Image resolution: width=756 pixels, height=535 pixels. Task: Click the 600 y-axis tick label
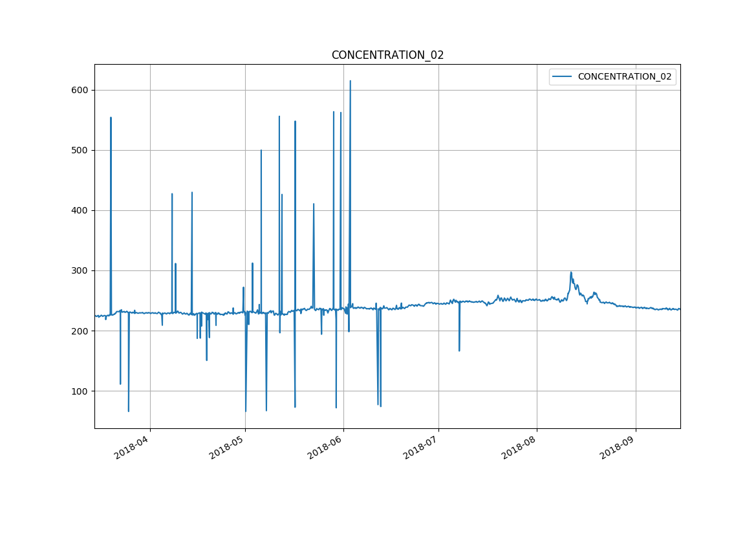pyautogui.click(x=80, y=90)
